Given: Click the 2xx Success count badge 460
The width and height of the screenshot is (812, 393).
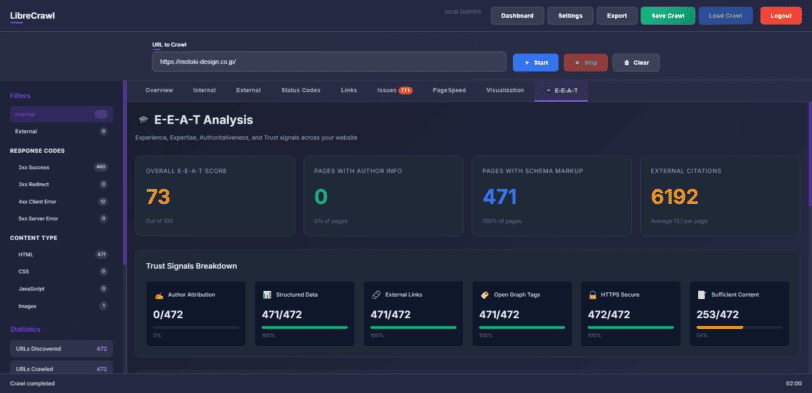Looking at the screenshot, I should coord(101,167).
